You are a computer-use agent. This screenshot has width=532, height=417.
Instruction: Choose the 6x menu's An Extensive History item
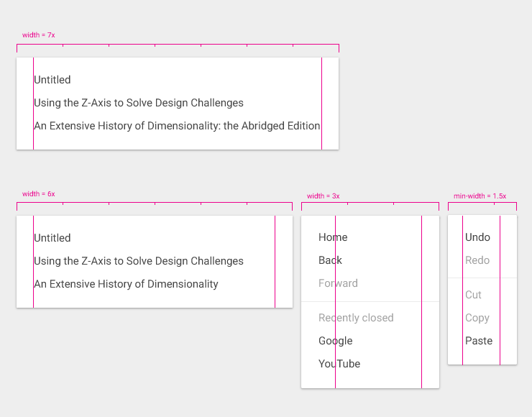tap(126, 284)
